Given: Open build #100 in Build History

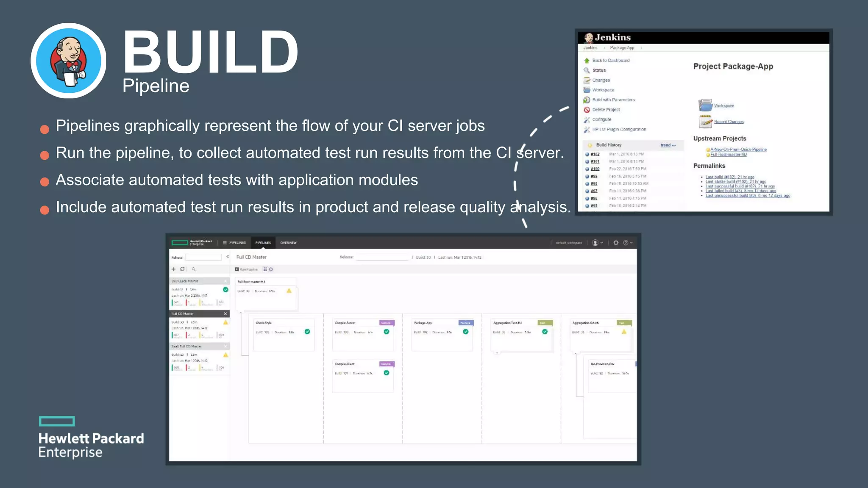Looking at the screenshot, I should (595, 169).
